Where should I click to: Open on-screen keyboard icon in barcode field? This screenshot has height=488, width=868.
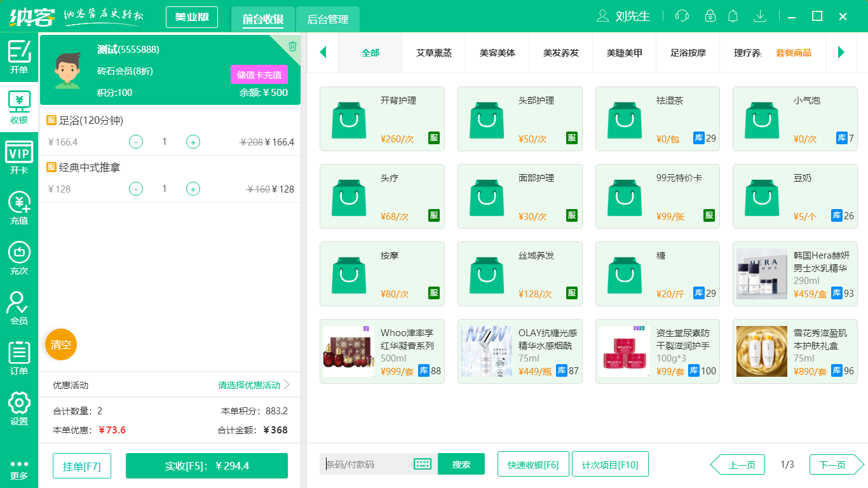click(x=422, y=464)
